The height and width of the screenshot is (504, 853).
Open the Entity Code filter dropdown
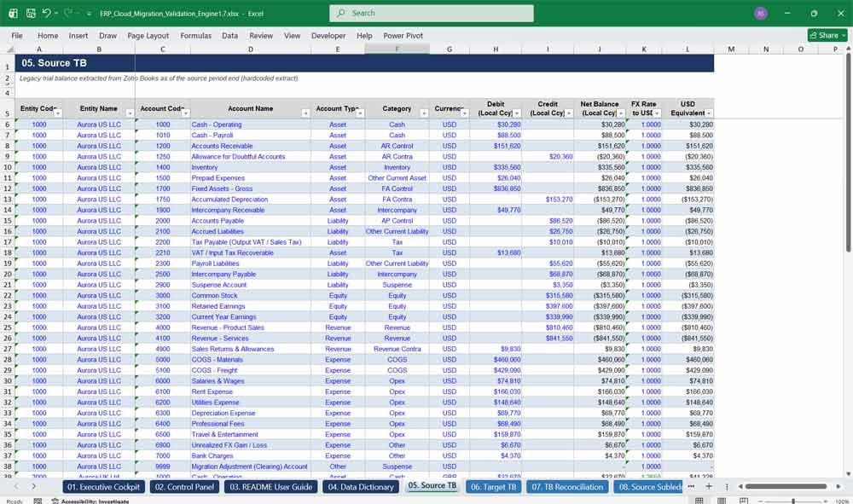click(58, 113)
